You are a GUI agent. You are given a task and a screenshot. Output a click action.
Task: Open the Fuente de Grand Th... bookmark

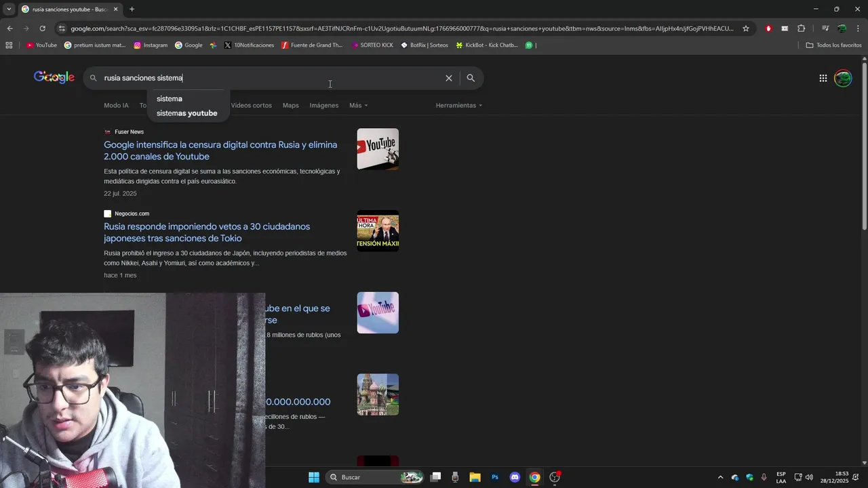click(x=312, y=45)
